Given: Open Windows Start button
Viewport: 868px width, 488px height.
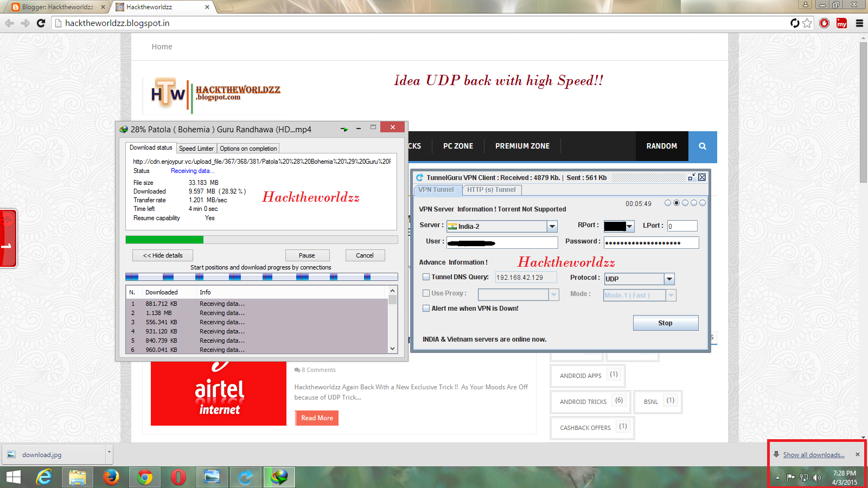Looking at the screenshot, I should pos(13,477).
